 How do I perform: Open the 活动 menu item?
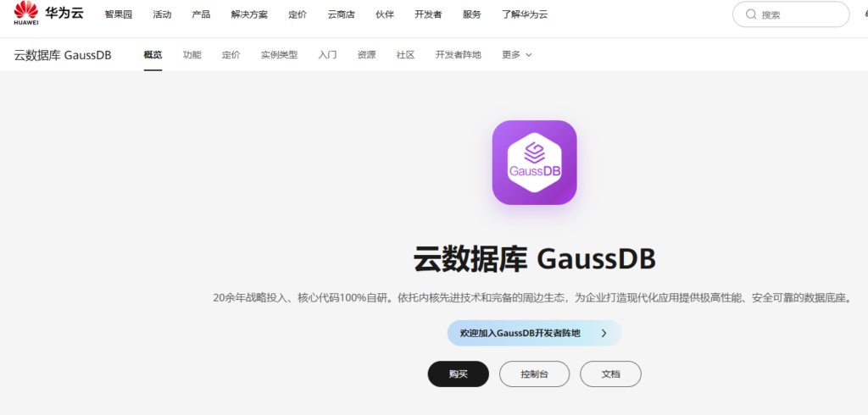coord(162,14)
